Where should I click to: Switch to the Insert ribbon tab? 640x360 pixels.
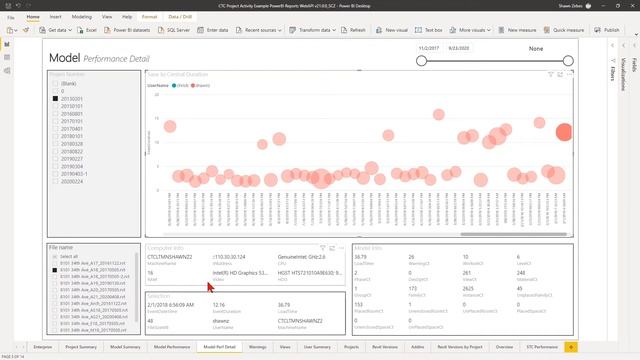click(x=56, y=17)
